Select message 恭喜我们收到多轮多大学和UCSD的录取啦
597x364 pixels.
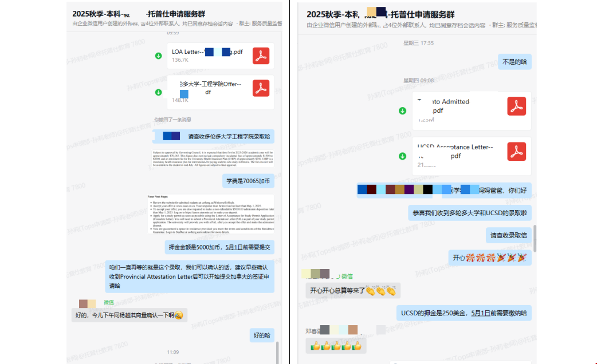coord(470,213)
